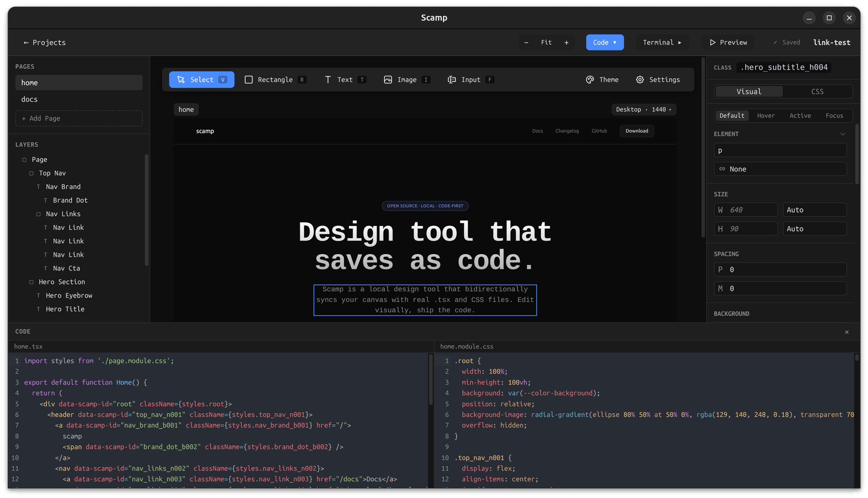Select the Hero Title layer
The height and width of the screenshot is (498, 868).
[65, 309]
